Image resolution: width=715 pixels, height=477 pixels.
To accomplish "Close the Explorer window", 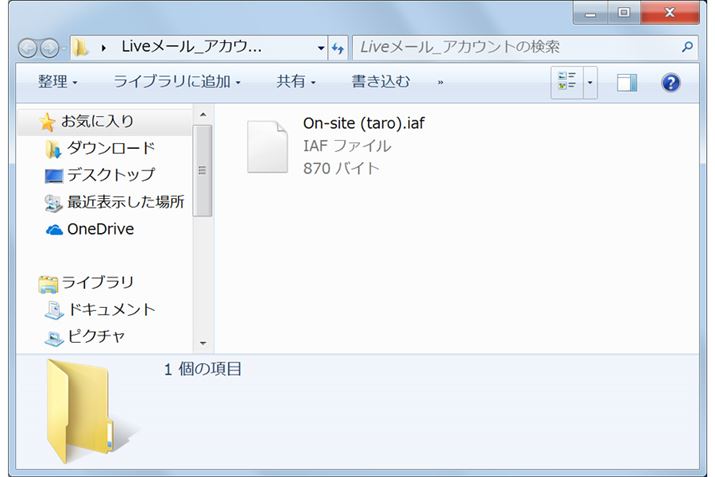I will (669, 13).
